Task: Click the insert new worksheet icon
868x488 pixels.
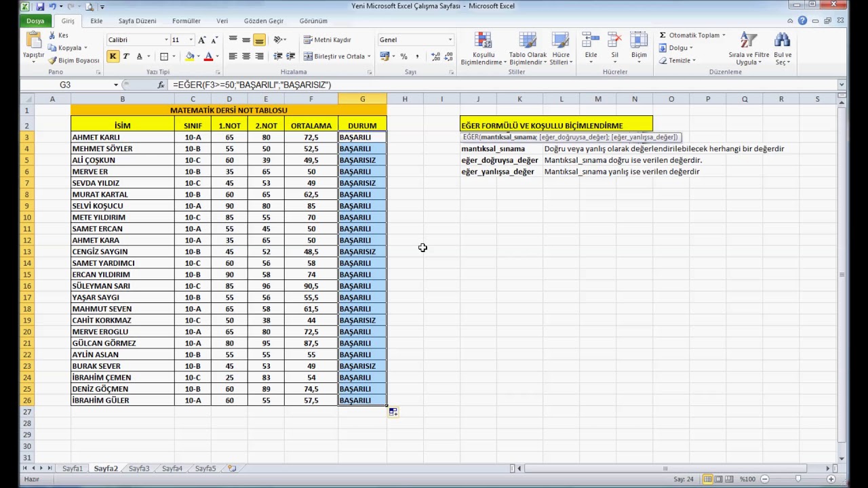Action: pyautogui.click(x=232, y=468)
